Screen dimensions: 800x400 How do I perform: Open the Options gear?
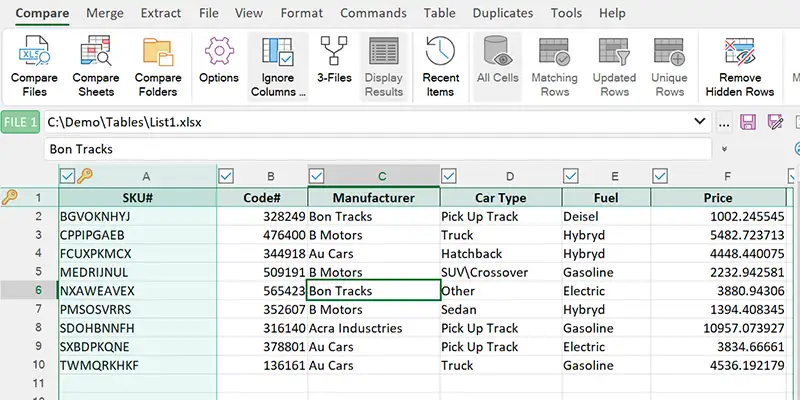pos(219,60)
